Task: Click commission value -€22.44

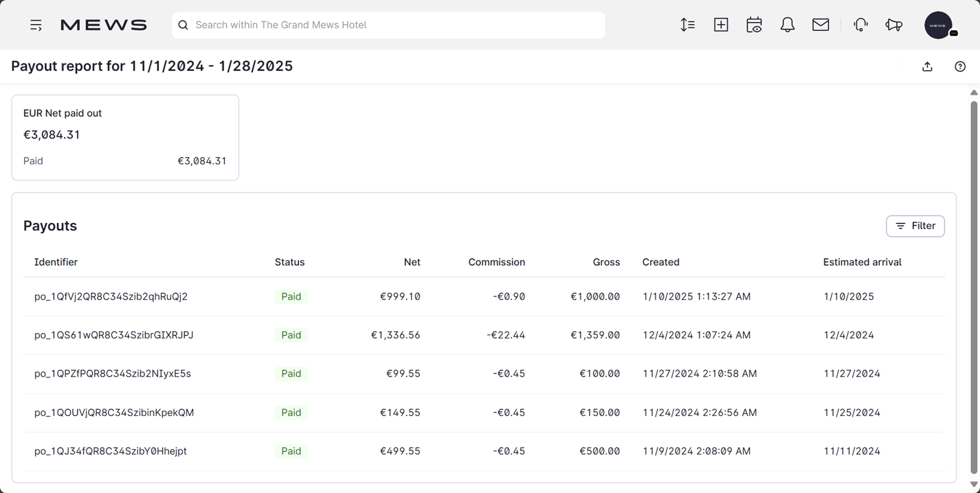Action: click(506, 335)
